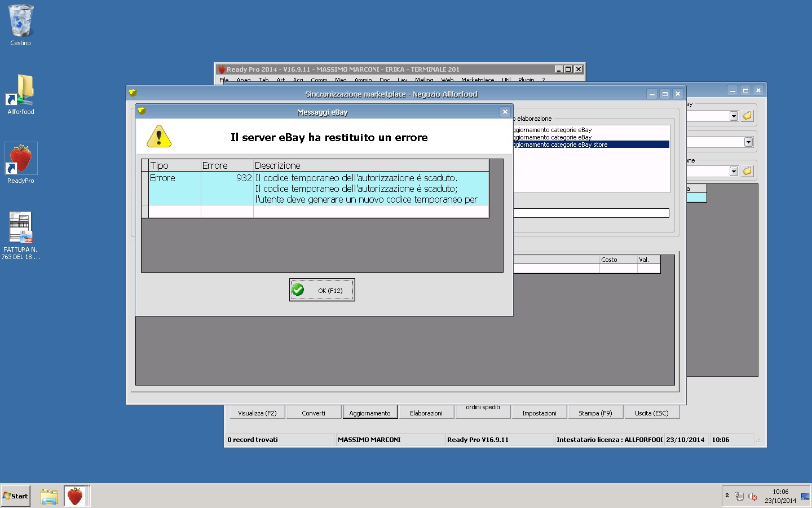This screenshot has height=508, width=812.
Task: Select the highlighted 'categorie eBay store' list entry
Action: (591, 144)
